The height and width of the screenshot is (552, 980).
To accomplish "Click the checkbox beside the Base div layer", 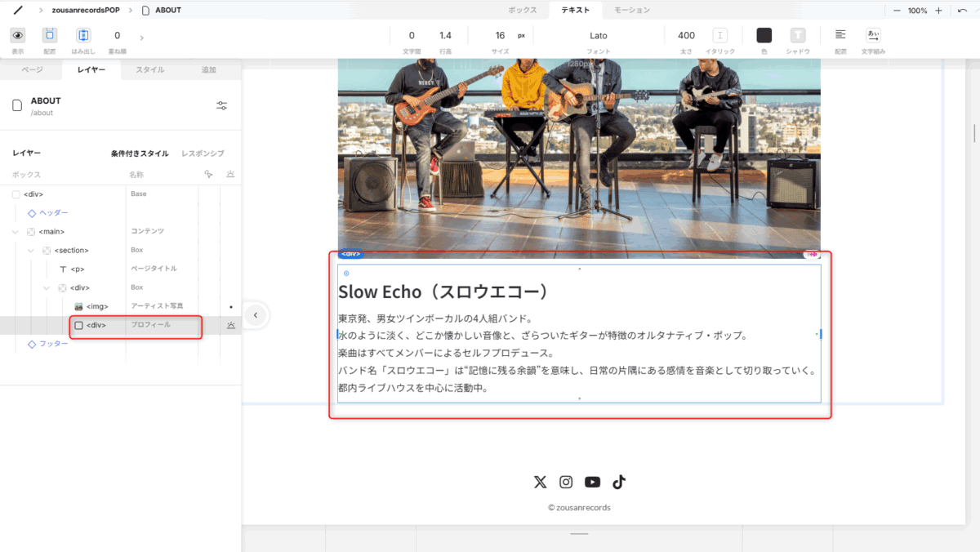I will pos(16,194).
